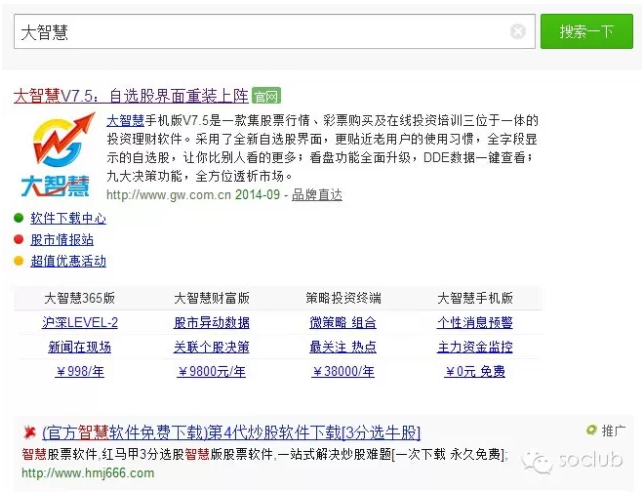Click the search box containing 大智慧
Image resolution: width=644 pixels, height=496 pixels.
coord(260,32)
